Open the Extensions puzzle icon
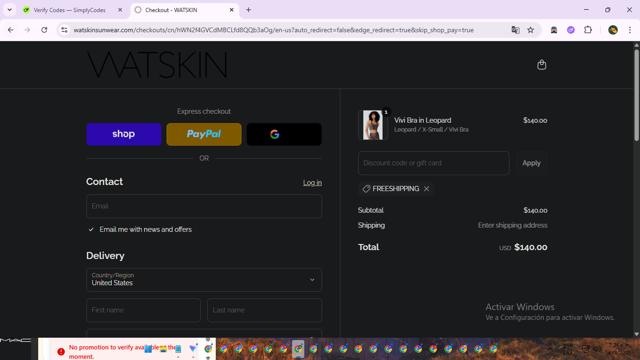Viewport: 640px width, 360px height. point(588,30)
